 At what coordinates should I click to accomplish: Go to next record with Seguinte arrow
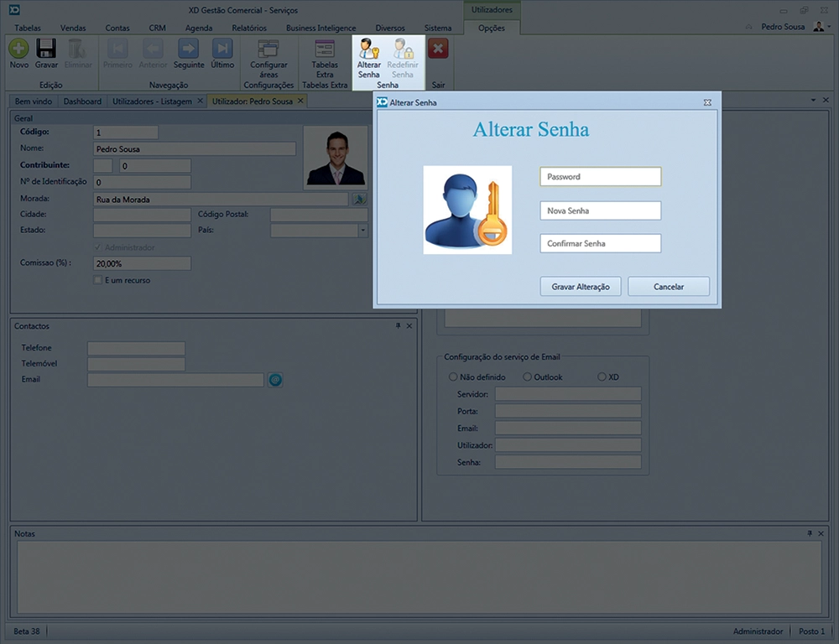coord(189,49)
